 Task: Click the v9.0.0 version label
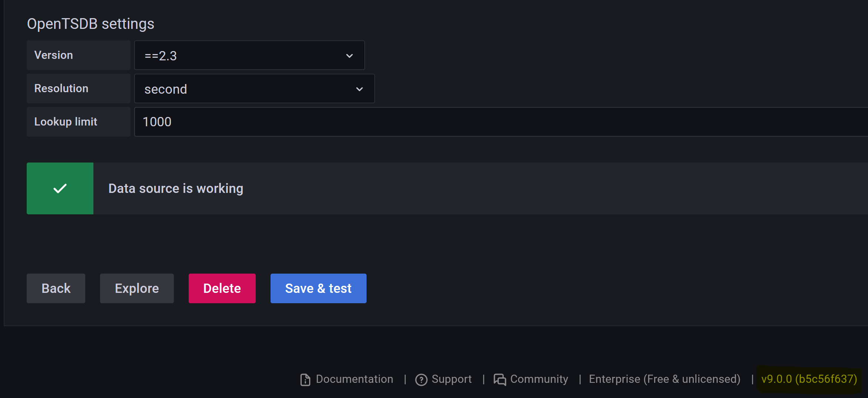pyautogui.click(x=808, y=379)
